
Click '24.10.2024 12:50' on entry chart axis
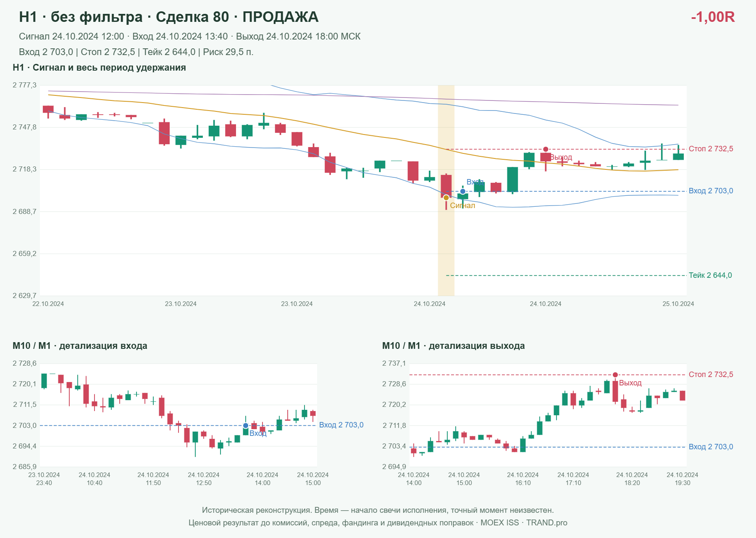(x=204, y=479)
